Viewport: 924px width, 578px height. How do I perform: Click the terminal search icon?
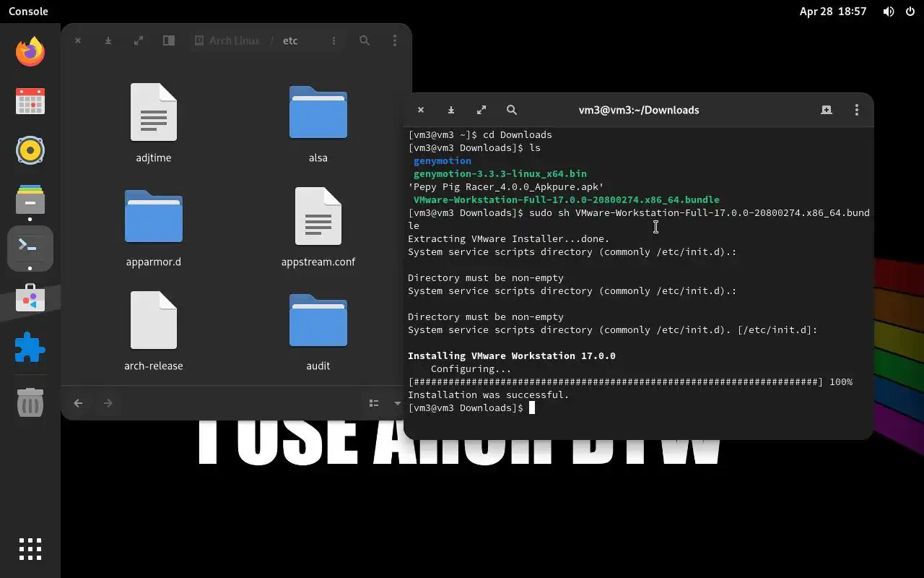pyautogui.click(x=512, y=110)
